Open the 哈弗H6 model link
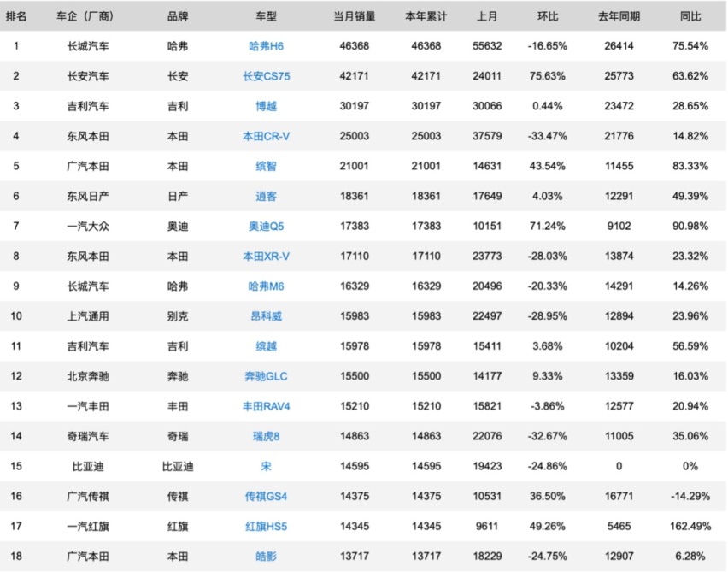 (x=266, y=46)
